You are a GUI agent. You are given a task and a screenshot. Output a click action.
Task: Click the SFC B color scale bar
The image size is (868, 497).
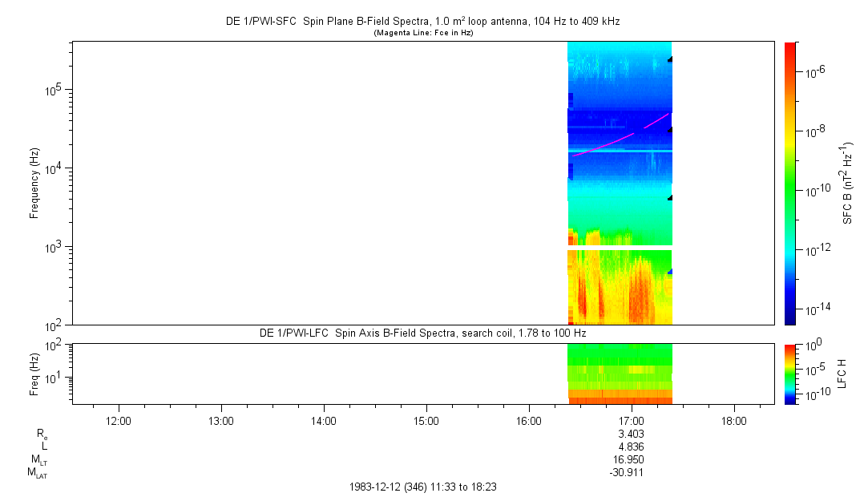pos(789,183)
